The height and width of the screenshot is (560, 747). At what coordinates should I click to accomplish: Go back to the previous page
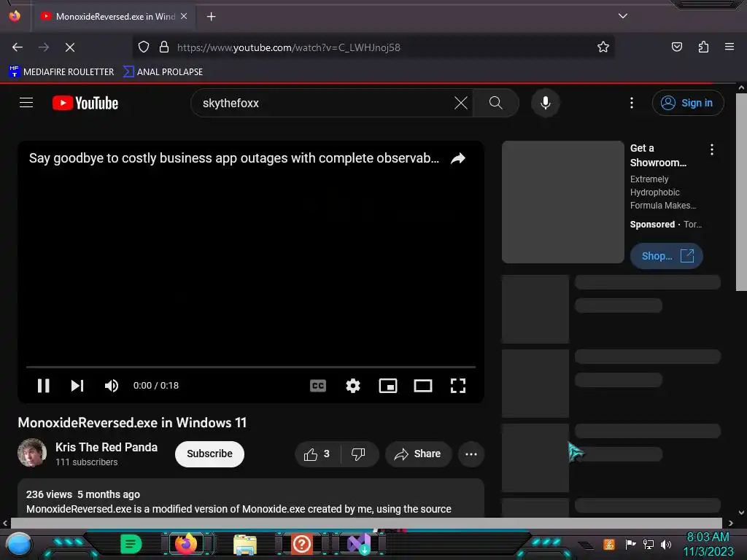[x=18, y=47]
